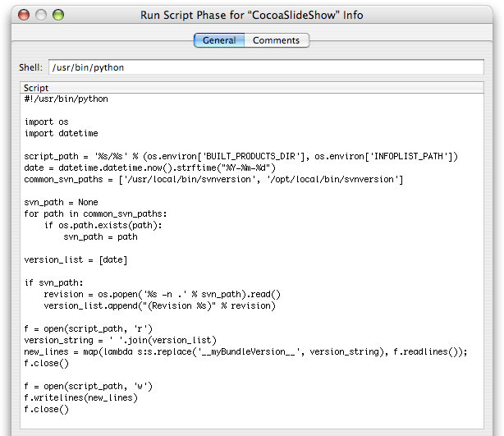Click the 'version_list = [date]' line
The image size is (504, 436).
76,259
